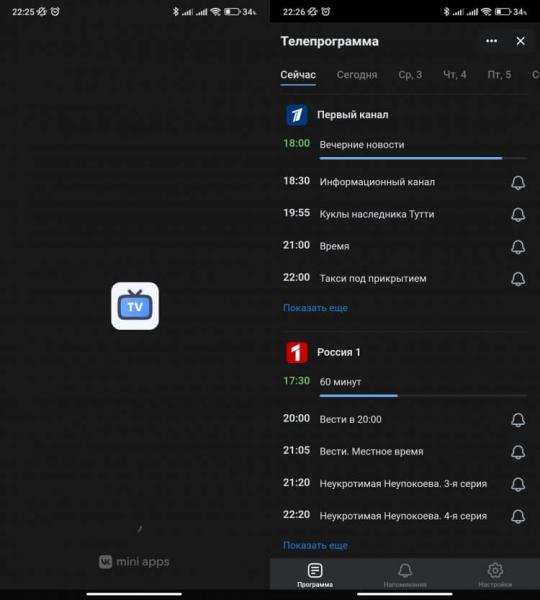Switch to the Сегодня tab
Screen dimensions: 540x600
357,75
